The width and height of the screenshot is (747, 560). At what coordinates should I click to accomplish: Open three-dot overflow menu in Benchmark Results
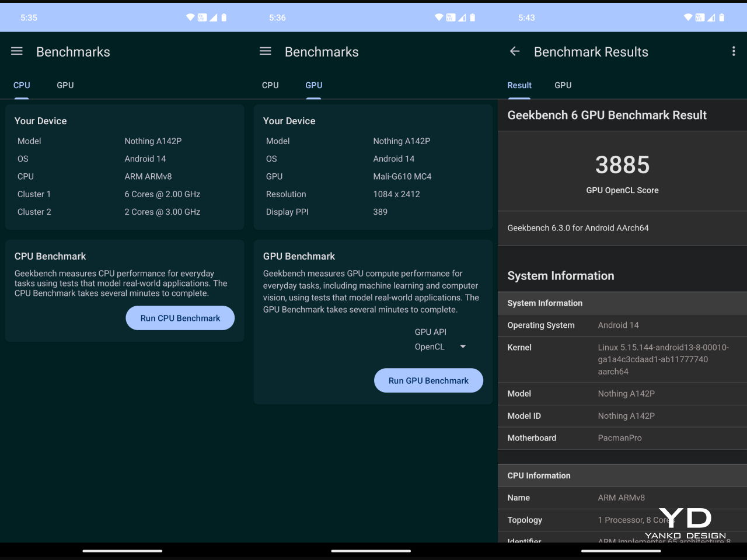[x=734, y=51]
